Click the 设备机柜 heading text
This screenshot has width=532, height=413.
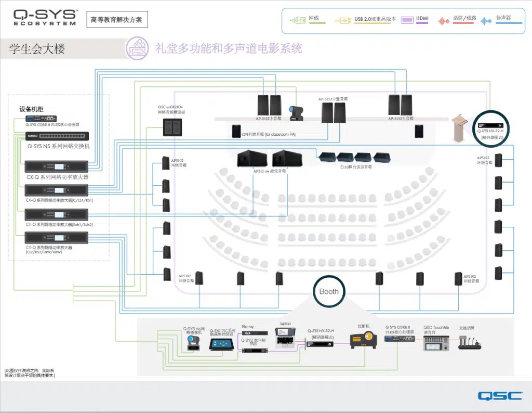(x=32, y=109)
